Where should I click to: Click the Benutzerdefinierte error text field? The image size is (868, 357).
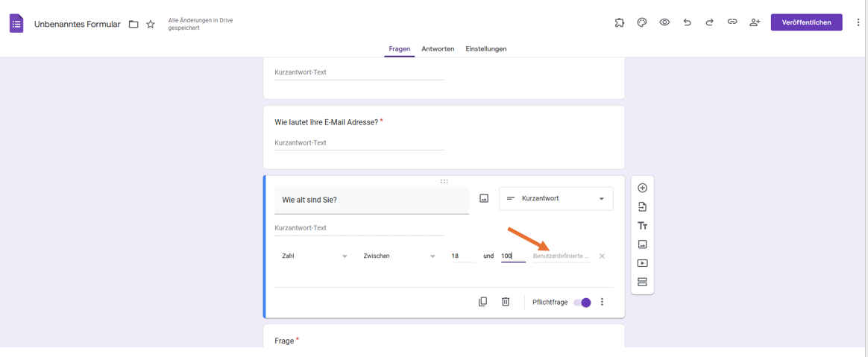click(x=562, y=256)
